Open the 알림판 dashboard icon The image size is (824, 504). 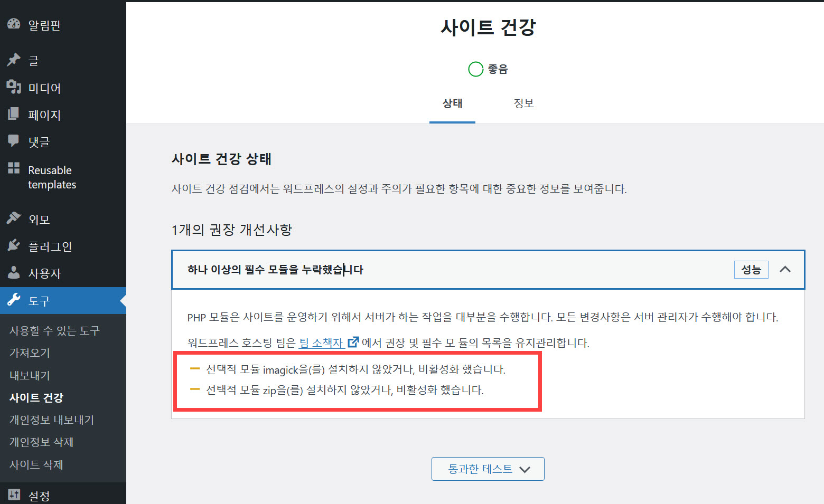click(13, 23)
